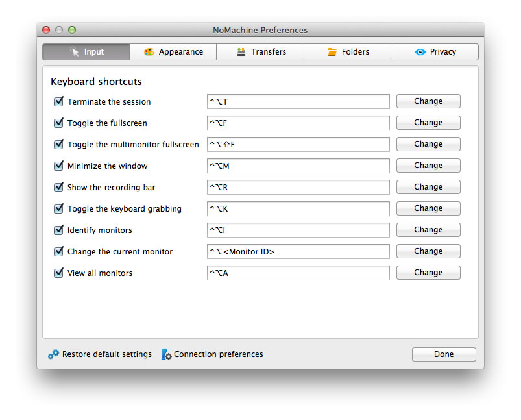This screenshot has height=420, width=521.
Task: Click the gears icon for Restore default settings
Action: [x=53, y=354]
